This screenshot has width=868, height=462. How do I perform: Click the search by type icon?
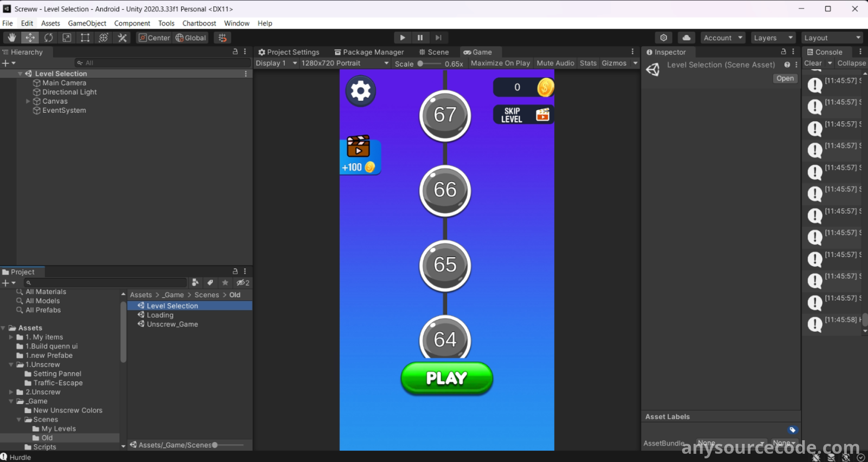[195, 283]
